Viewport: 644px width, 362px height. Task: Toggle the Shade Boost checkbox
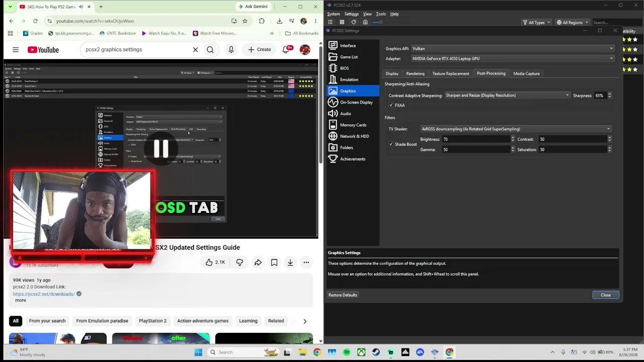(391, 144)
